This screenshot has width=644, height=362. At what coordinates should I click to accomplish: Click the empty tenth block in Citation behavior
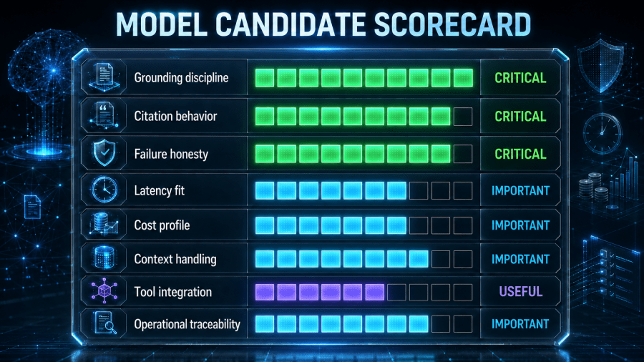click(x=463, y=117)
